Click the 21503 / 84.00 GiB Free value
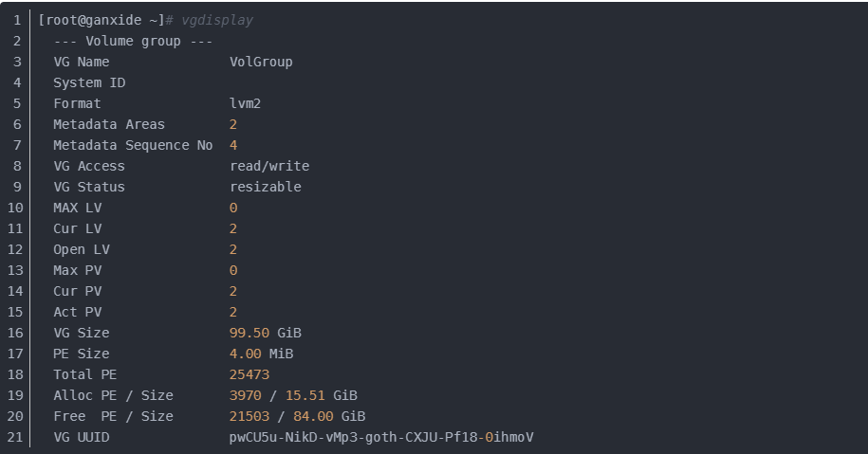 pyautogui.click(x=297, y=416)
